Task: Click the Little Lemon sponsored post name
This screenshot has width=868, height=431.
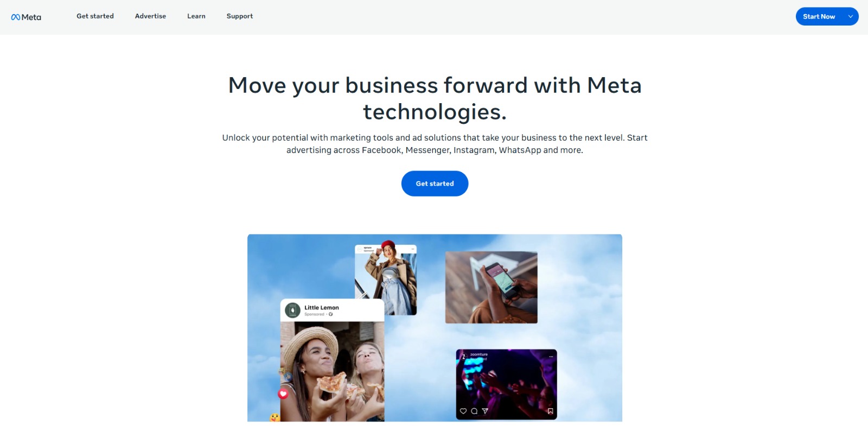Action: 321,307
